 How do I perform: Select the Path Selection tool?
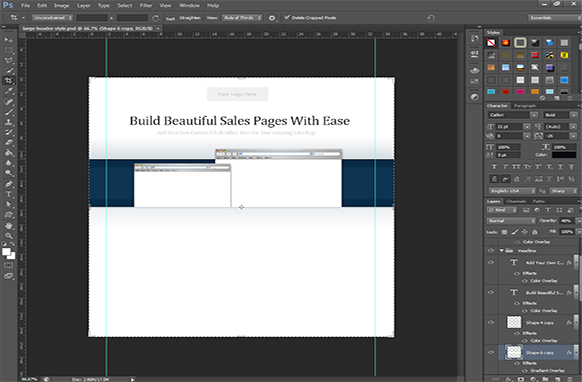pyautogui.click(x=9, y=205)
